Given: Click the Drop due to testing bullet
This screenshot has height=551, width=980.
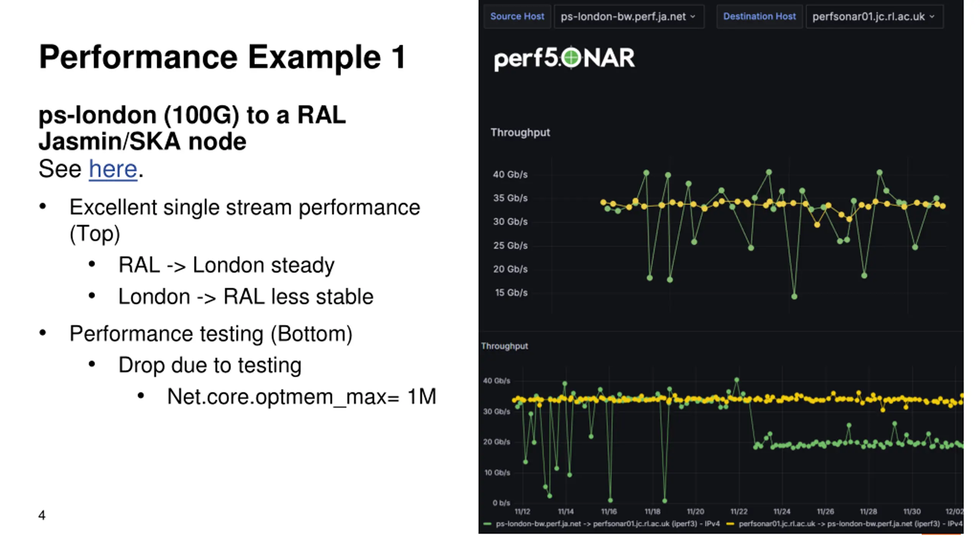Looking at the screenshot, I should coord(210,365).
